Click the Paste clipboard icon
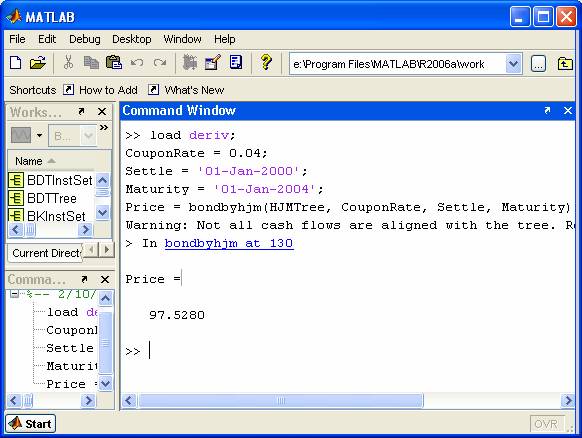The height and width of the screenshot is (438, 582). click(x=114, y=62)
